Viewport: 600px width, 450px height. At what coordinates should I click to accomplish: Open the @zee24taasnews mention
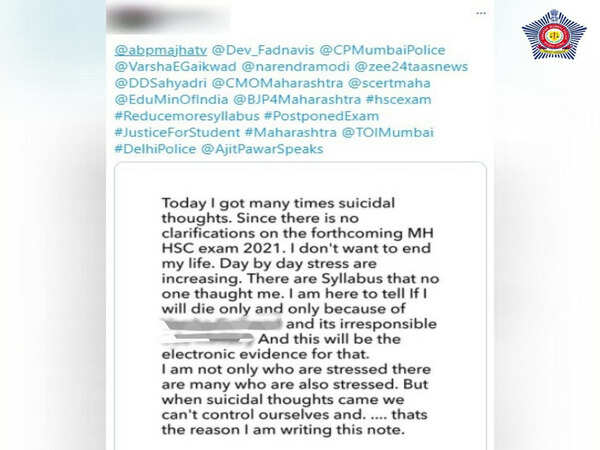411,67
